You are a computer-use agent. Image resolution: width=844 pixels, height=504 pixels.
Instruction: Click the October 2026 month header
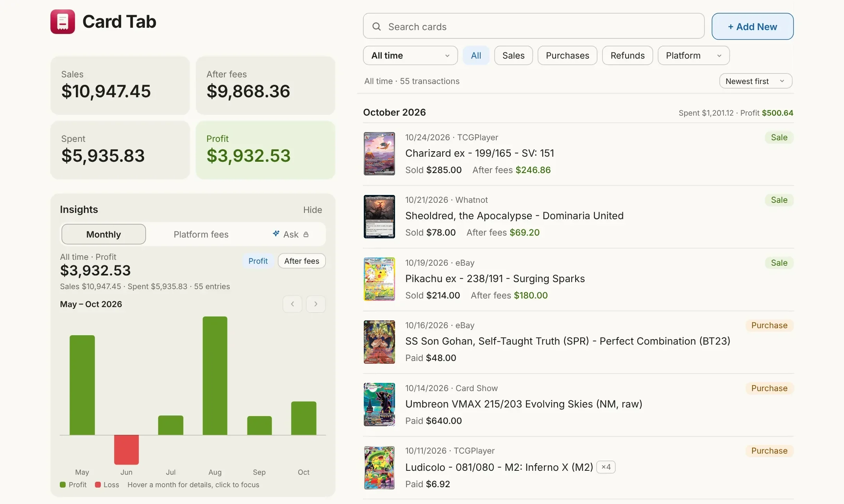394,113
